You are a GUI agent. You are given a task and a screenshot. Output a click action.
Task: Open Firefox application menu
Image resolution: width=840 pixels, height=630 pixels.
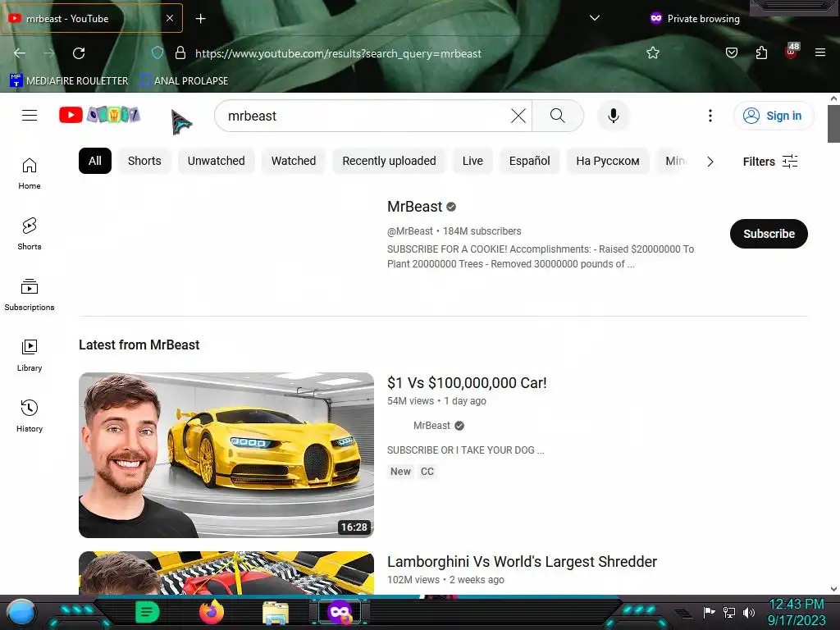(819, 53)
